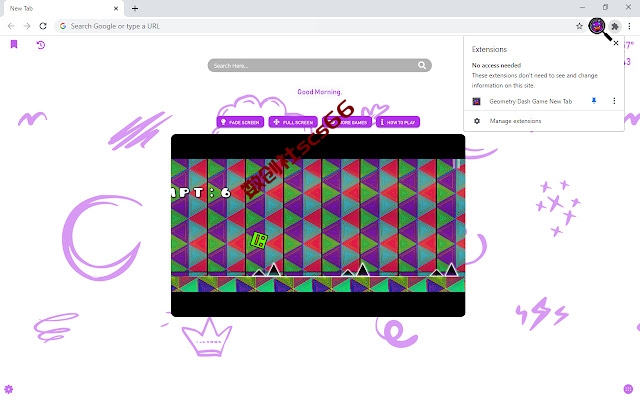
Task: Click the How To Play button
Action: tap(398, 122)
